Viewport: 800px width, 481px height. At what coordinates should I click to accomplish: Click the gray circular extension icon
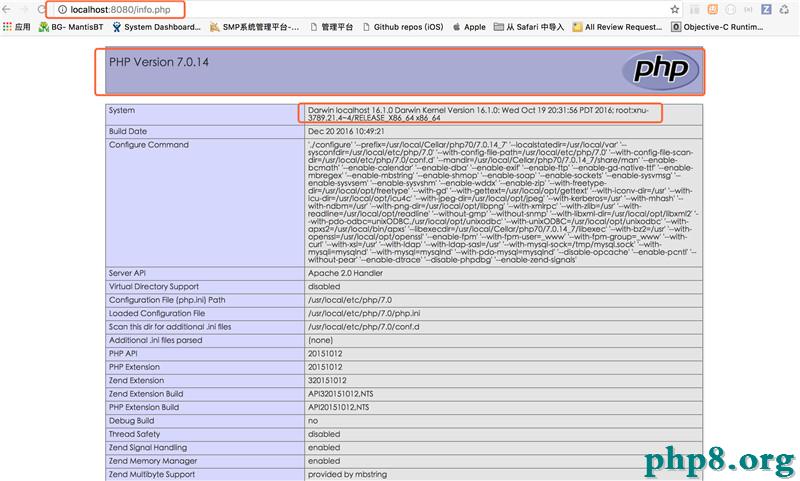tap(731, 9)
